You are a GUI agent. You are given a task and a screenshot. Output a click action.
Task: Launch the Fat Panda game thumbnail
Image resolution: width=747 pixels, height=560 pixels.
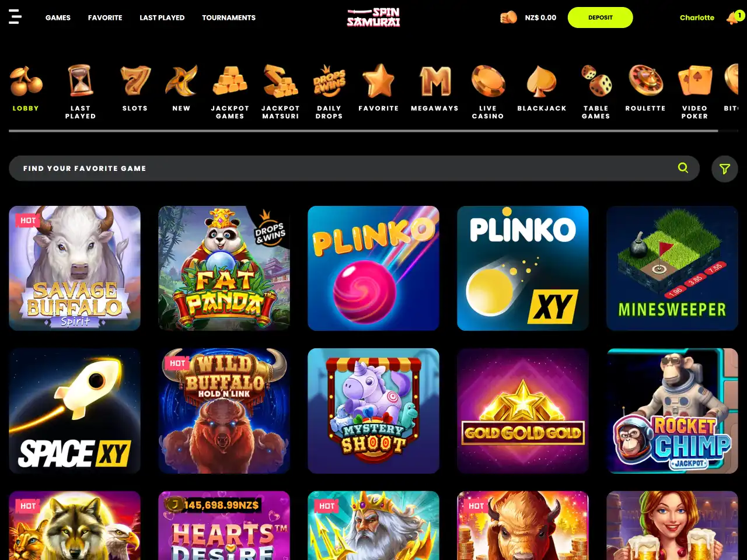tap(224, 268)
